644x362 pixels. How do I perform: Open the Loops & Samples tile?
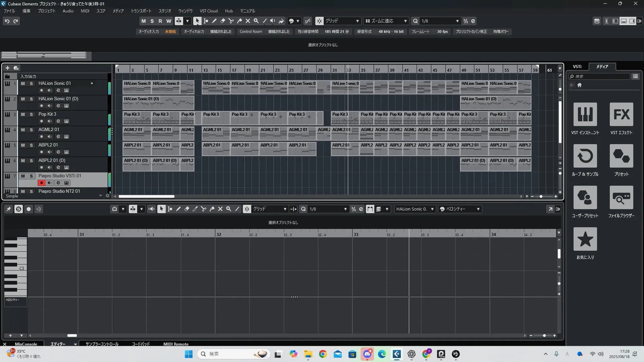tap(585, 156)
